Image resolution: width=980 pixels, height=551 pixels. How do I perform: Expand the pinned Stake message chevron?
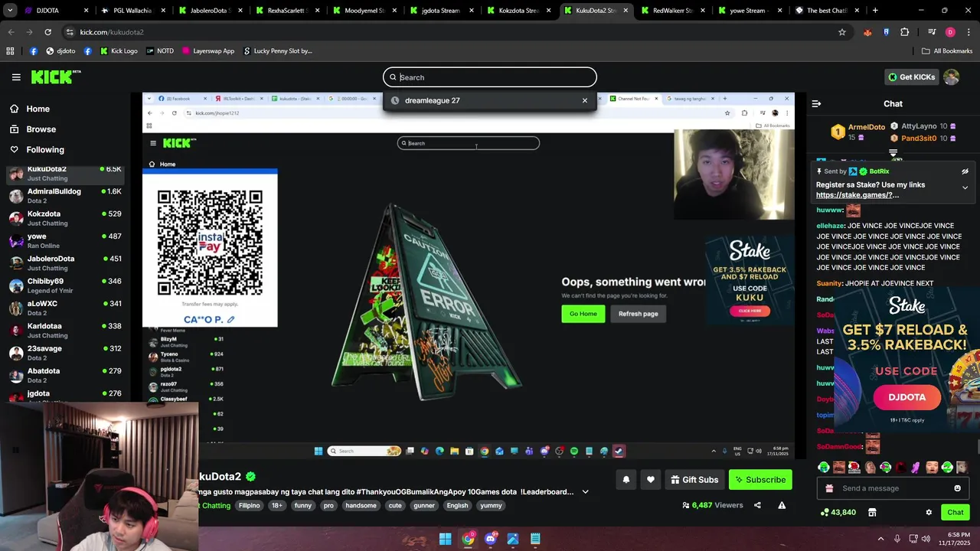click(x=965, y=187)
